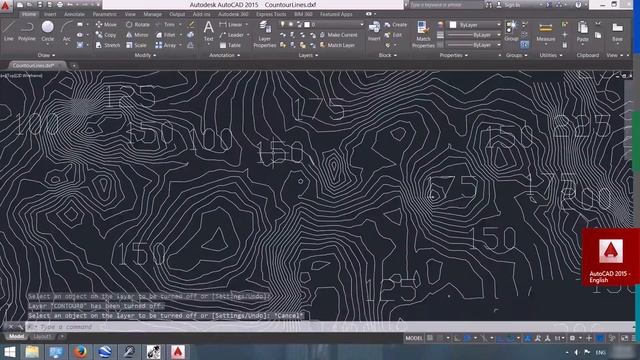Open the Insert ribbon tab
This screenshot has height=360, width=640.
pyautogui.click(x=50, y=14)
